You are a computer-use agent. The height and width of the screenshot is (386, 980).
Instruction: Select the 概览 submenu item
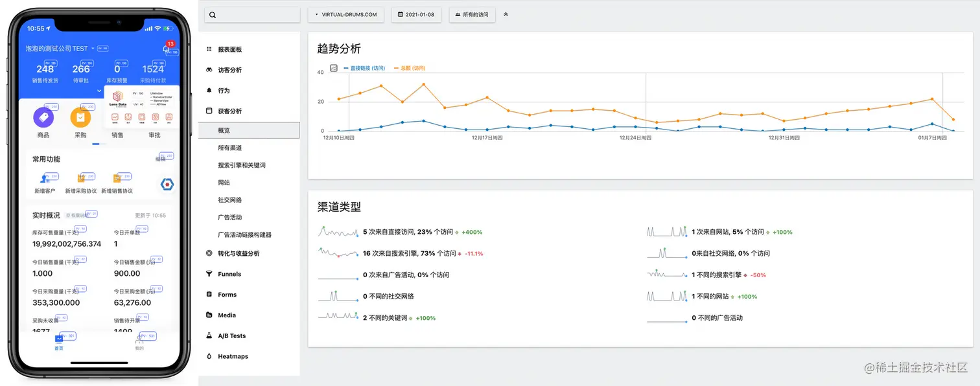pos(250,130)
